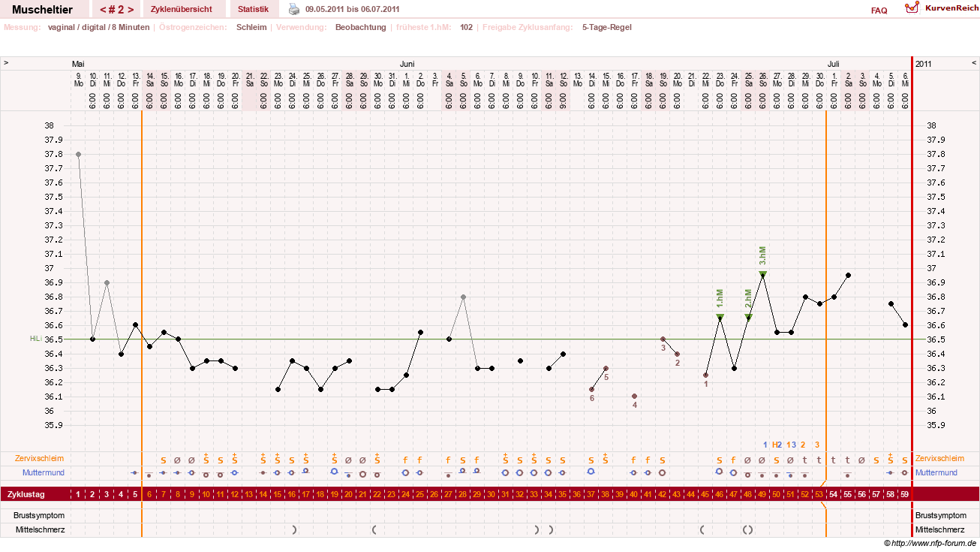980x552 pixels.
Task: Select cycle day 54 cell
Action: pyautogui.click(x=834, y=494)
